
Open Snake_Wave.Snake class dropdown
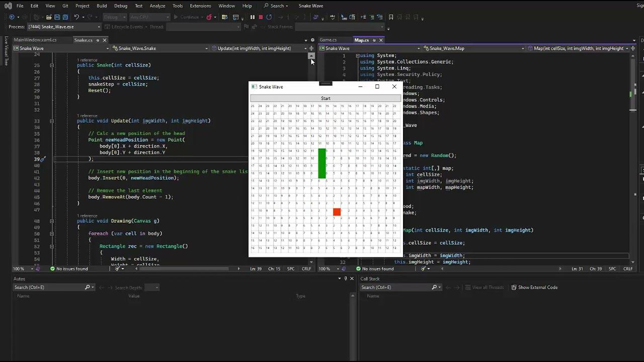(x=161, y=48)
